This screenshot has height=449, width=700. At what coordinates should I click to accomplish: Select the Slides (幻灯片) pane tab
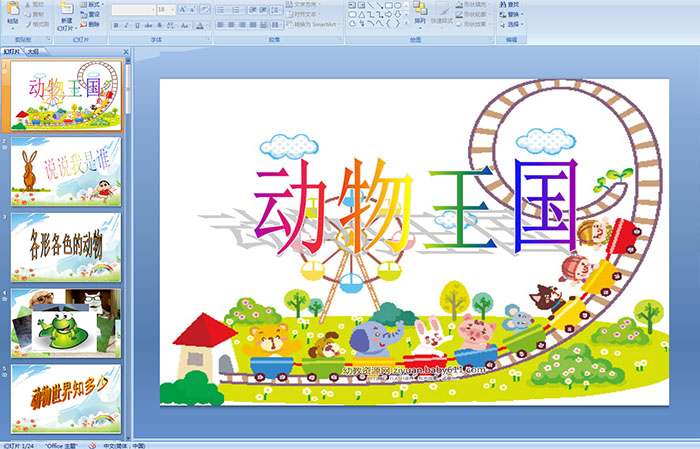(13, 51)
